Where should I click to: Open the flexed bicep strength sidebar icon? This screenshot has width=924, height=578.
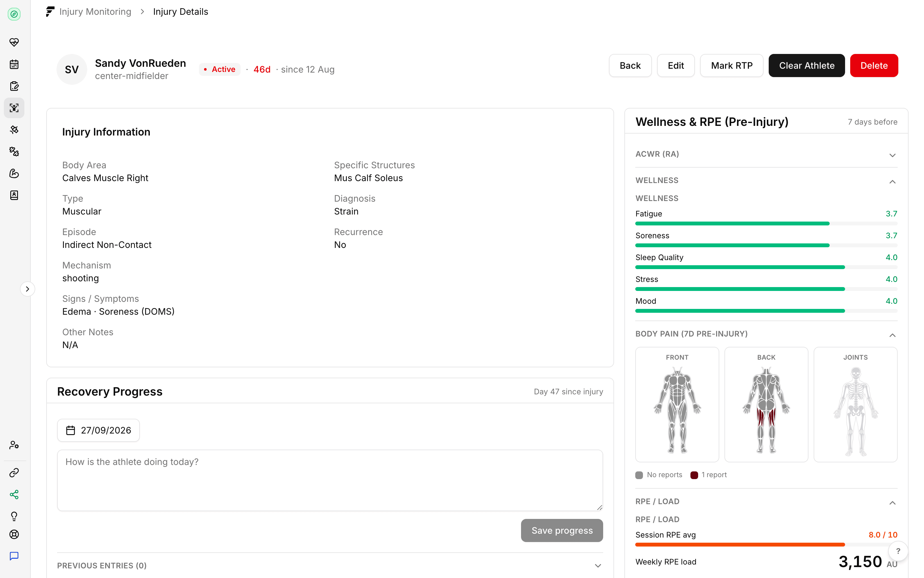click(x=14, y=173)
